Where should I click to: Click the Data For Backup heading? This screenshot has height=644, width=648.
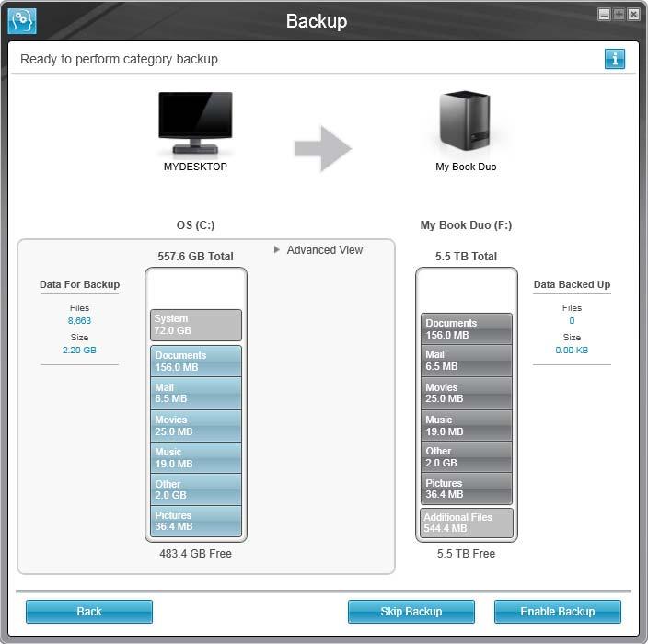click(x=80, y=284)
